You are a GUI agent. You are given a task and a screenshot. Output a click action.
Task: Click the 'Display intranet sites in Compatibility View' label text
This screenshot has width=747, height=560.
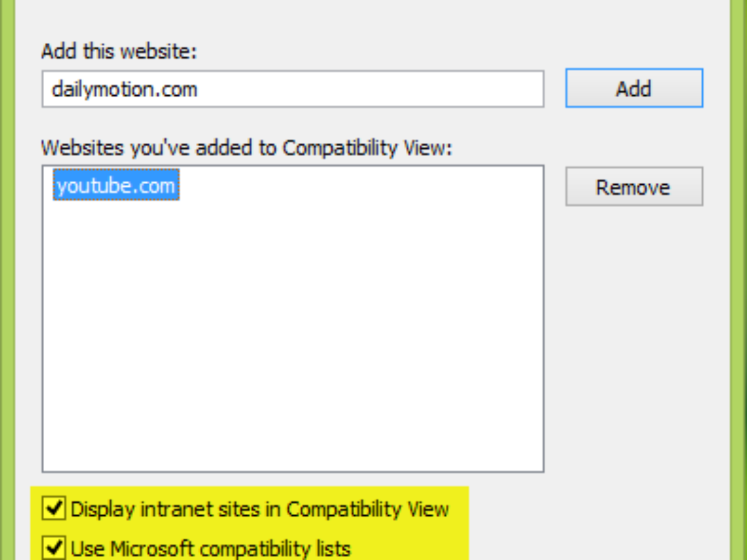pyautogui.click(x=260, y=509)
